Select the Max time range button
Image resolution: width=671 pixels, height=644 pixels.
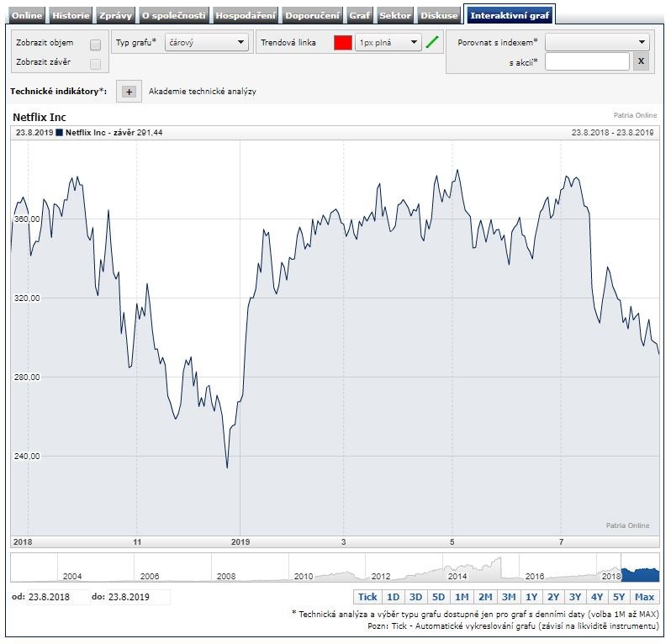(x=644, y=597)
